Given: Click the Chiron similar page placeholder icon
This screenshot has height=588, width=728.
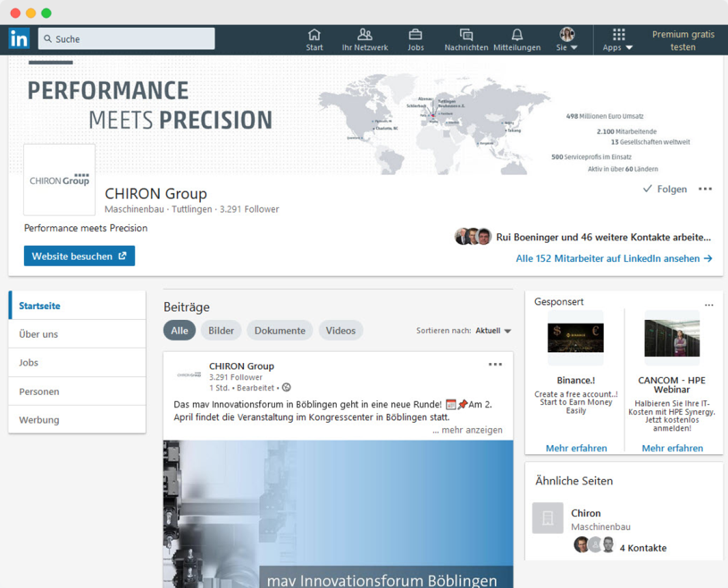Looking at the screenshot, I should point(548,517).
